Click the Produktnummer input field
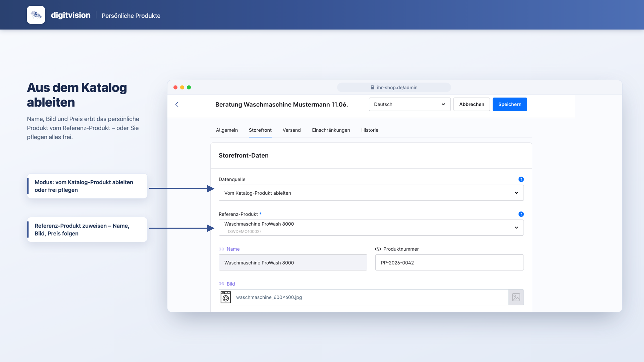 tap(449, 262)
